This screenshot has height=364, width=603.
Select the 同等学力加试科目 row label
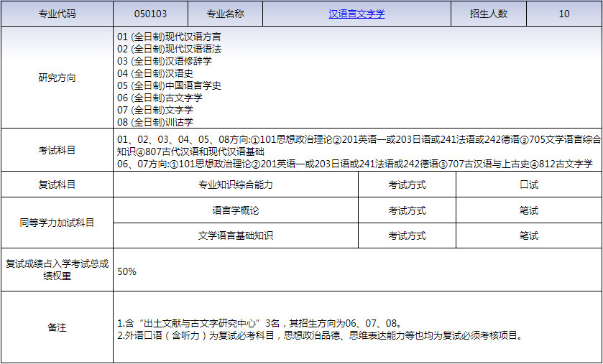[x=57, y=223]
